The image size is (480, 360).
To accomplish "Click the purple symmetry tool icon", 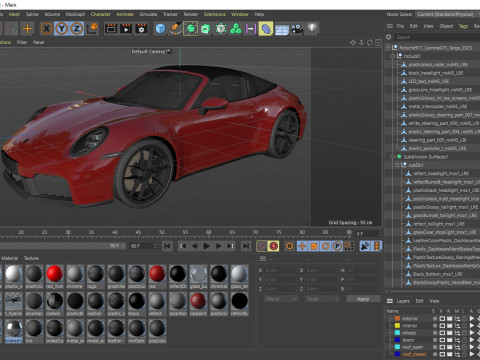I will tap(250, 29).
